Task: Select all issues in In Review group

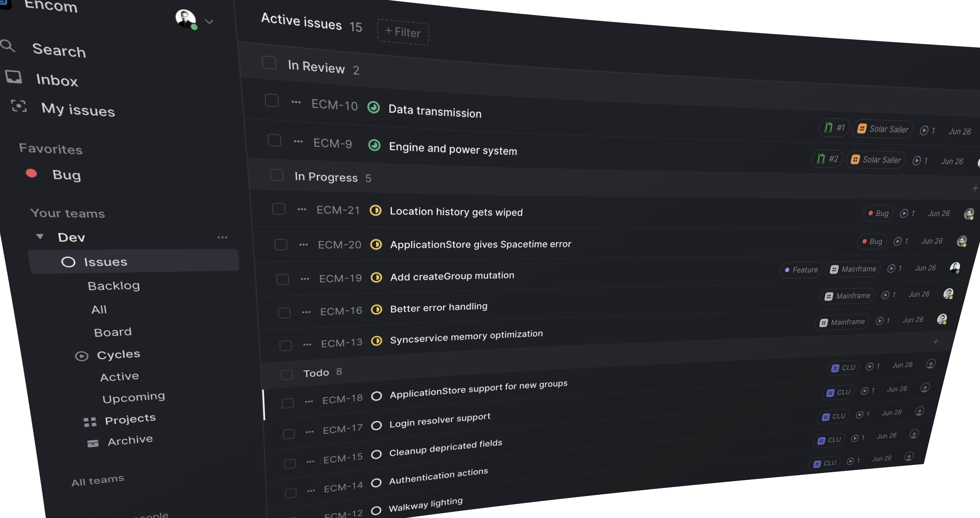Action: click(x=269, y=63)
